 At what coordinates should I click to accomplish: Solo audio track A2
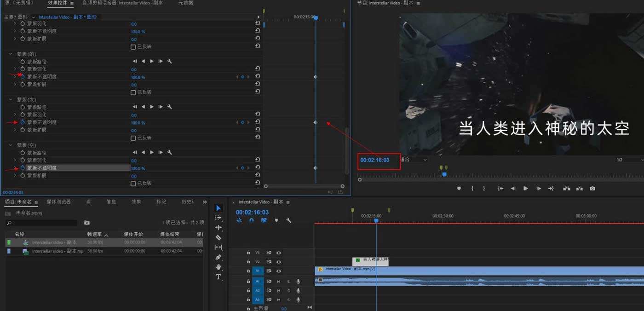[288, 291]
